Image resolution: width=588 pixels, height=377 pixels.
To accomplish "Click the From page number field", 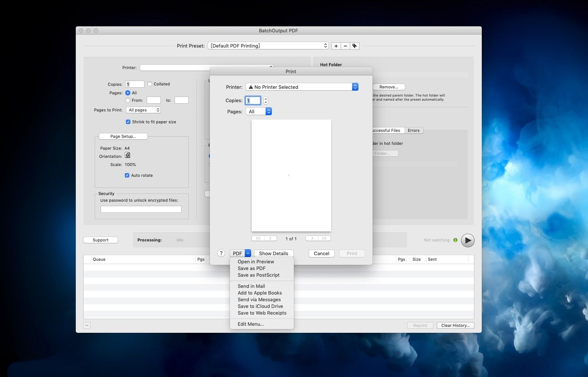I will point(154,100).
